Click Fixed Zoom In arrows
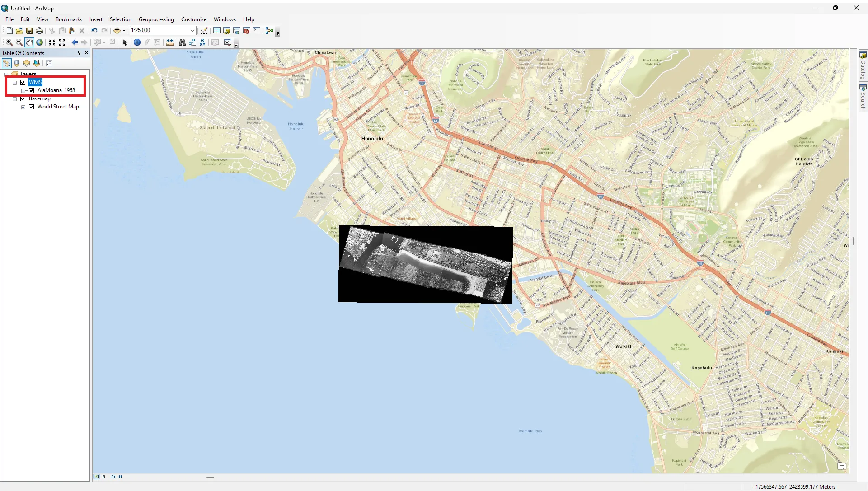 (x=52, y=42)
